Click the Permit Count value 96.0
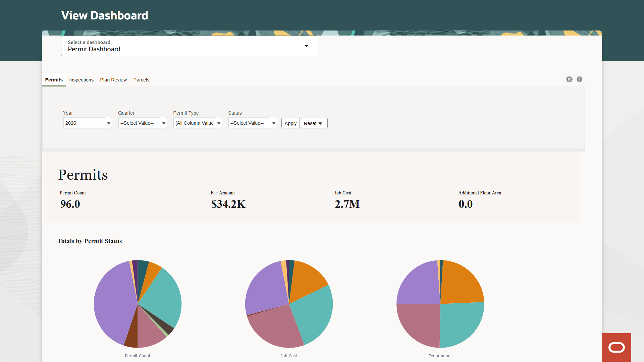The image size is (644, 362). point(70,204)
